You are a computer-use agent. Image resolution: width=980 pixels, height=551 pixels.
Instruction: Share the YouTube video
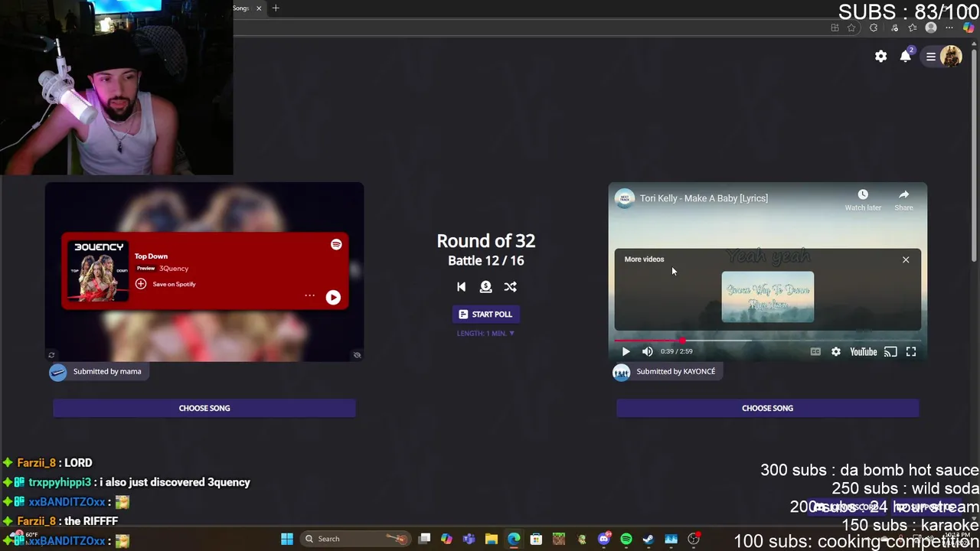coord(904,200)
